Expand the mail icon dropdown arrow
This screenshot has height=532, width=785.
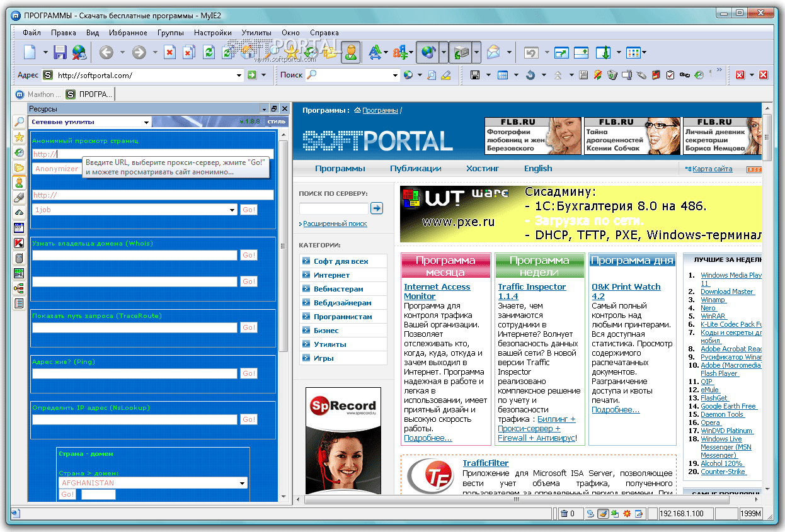click(509, 53)
